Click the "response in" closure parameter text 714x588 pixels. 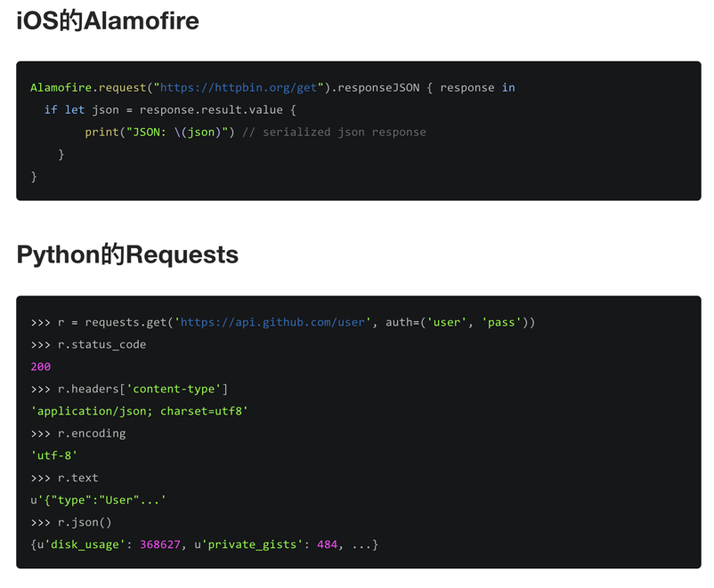click(x=477, y=87)
